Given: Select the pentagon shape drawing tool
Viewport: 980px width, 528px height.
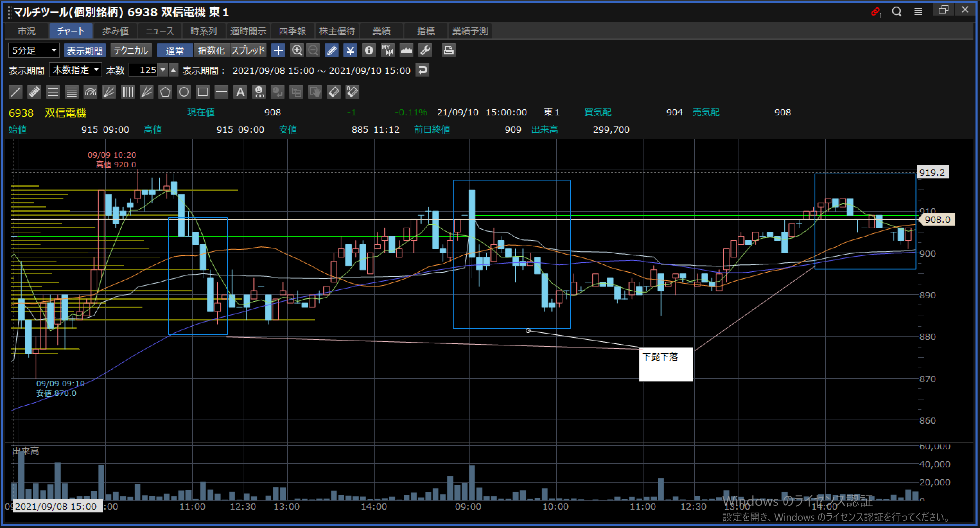Looking at the screenshot, I should [x=165, y=92].
